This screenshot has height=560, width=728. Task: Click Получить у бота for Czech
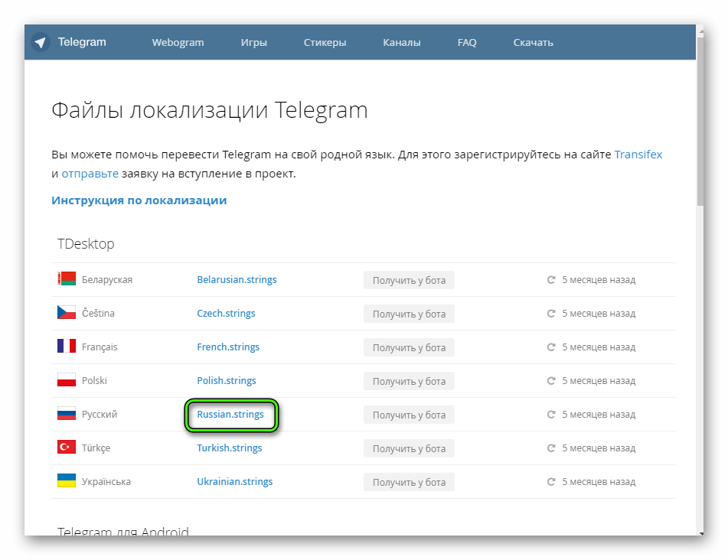[409, 314]
